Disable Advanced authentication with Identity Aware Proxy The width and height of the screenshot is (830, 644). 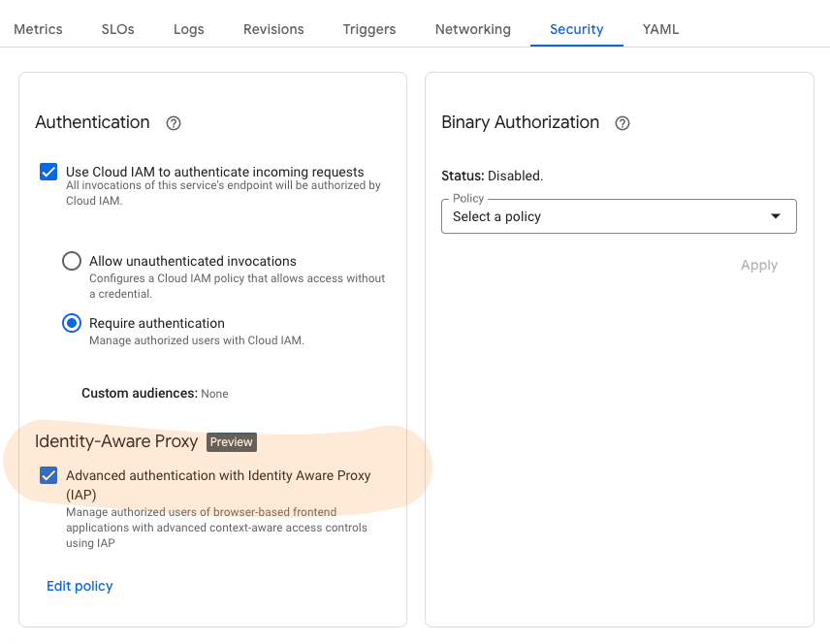[48, 475]
